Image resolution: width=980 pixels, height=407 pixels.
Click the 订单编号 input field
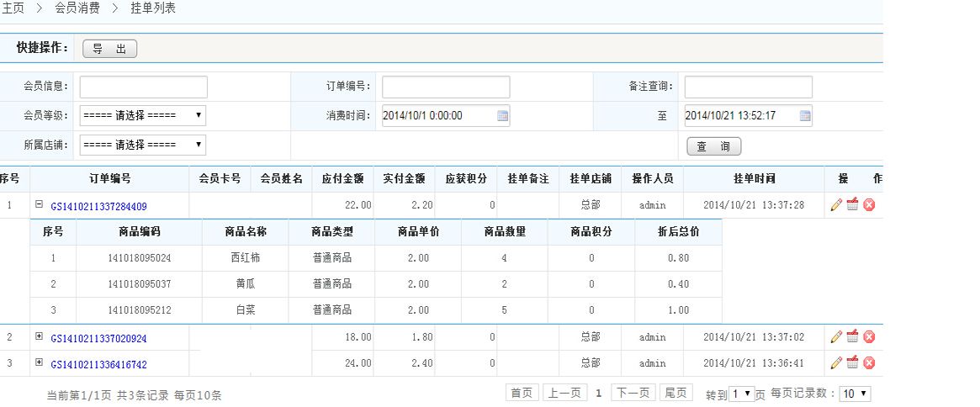(x=446, y=87)
